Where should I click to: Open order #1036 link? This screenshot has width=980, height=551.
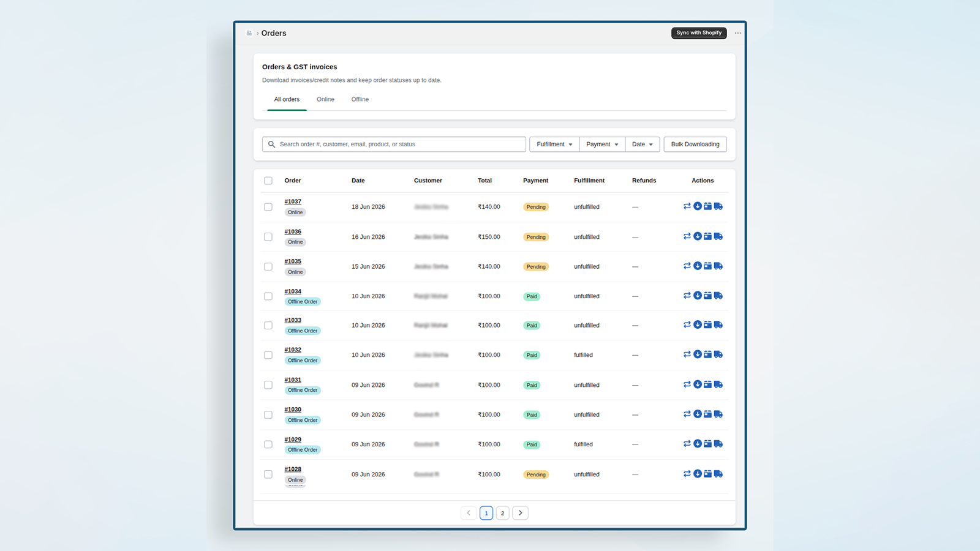click(293, 231)
